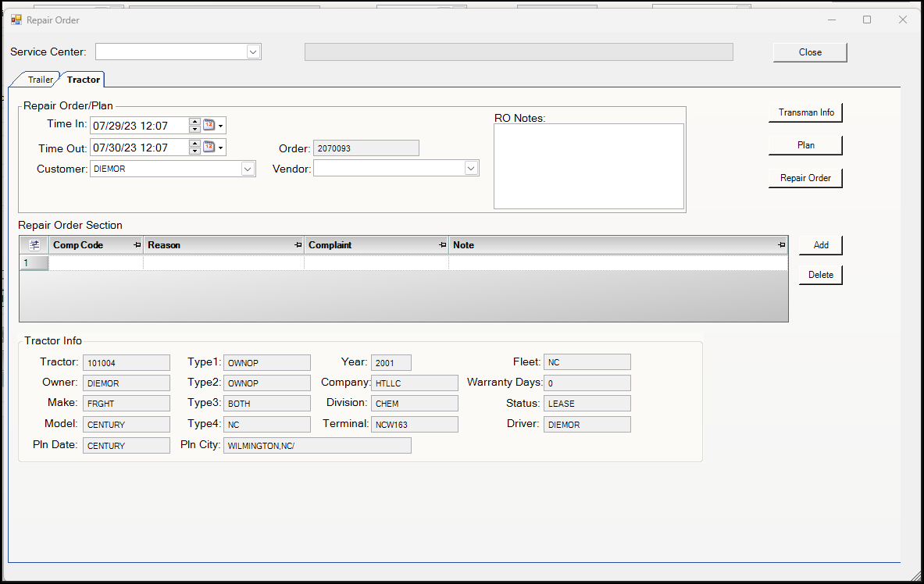Expand the Service Center dropdown

pos(253,52)
